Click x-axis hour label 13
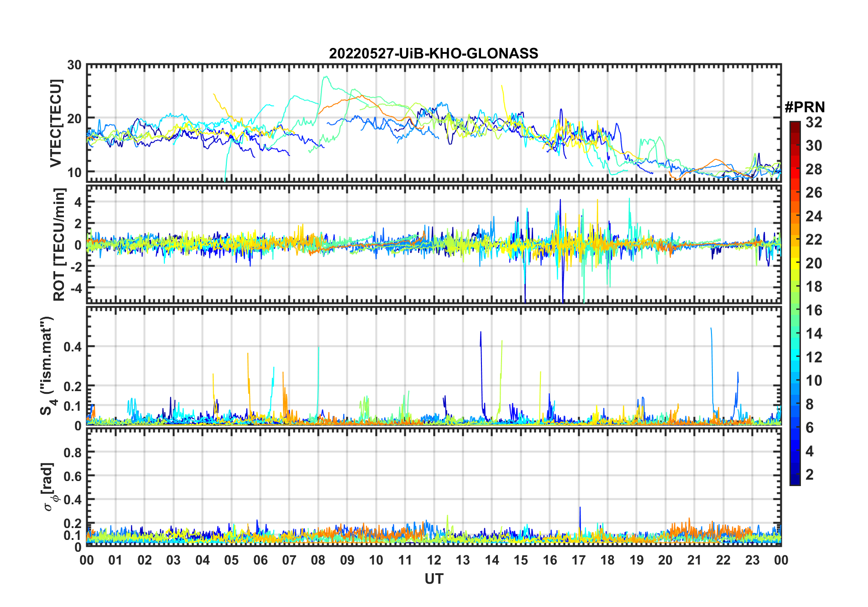Viewport: 868px width, 607px height. [463, 560]
